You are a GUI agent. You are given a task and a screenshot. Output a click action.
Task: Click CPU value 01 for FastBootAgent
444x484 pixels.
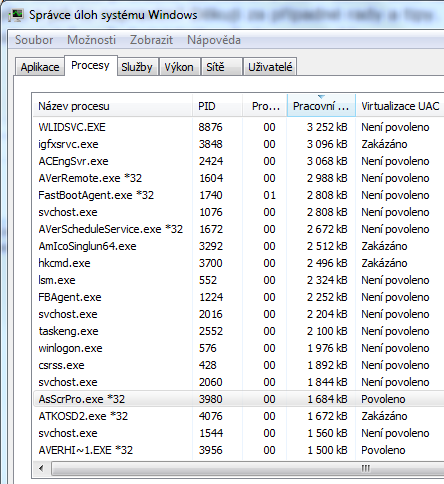(269, 195)
